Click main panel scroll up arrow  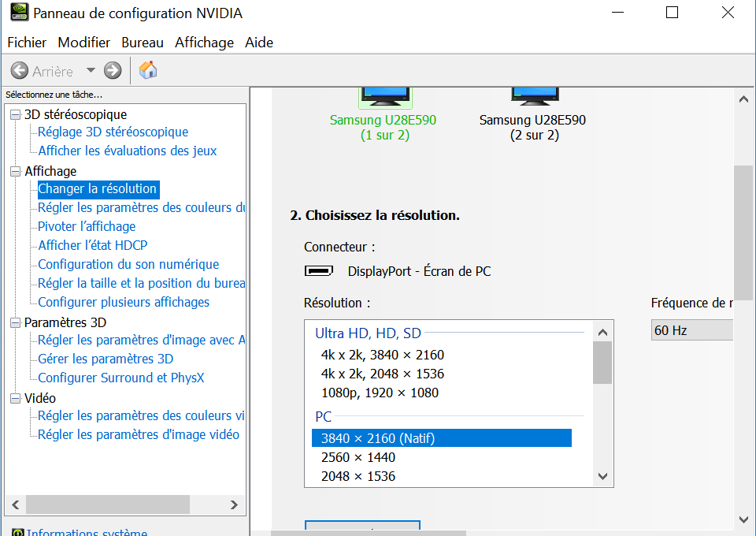tap(743, 99)
